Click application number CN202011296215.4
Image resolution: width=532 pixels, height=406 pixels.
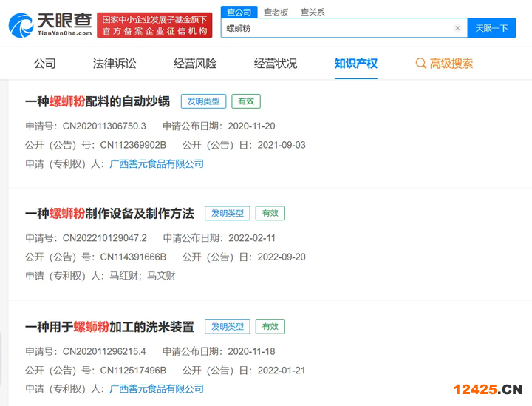coord(104,352)
